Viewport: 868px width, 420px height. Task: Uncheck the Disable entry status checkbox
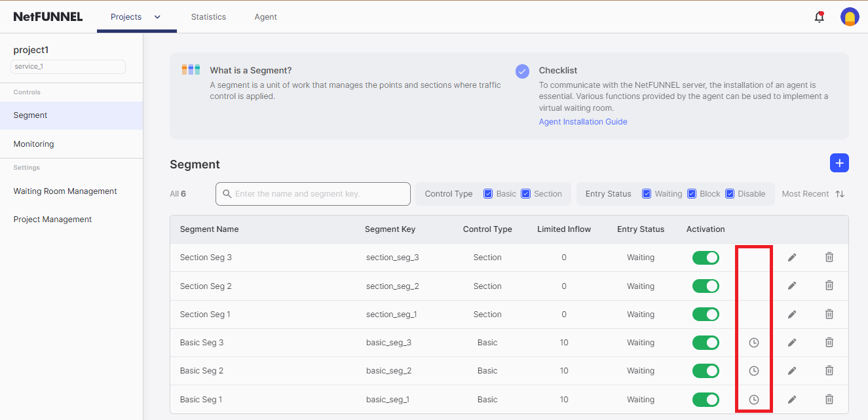click(x=730, y=194)
